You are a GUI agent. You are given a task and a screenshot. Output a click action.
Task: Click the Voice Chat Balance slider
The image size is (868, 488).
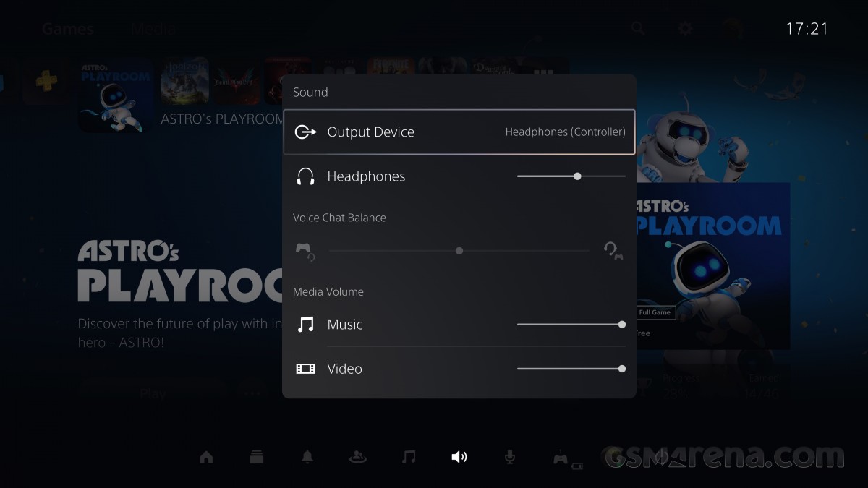tap(459, 251)
